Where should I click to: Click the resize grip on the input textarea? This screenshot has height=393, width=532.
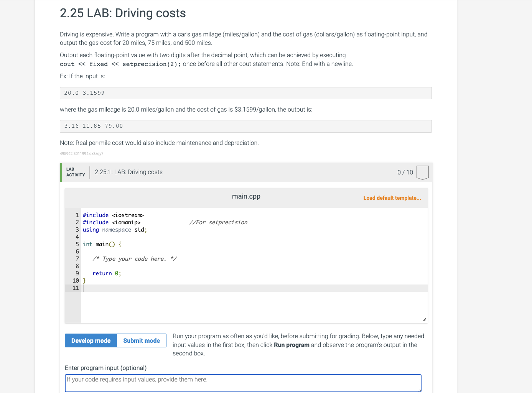[418, 390]
